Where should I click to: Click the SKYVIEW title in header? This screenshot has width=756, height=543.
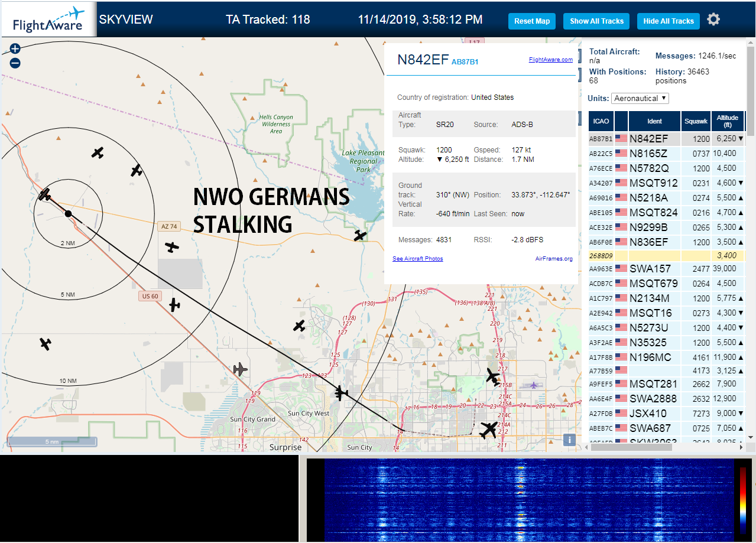click(126, 19)
